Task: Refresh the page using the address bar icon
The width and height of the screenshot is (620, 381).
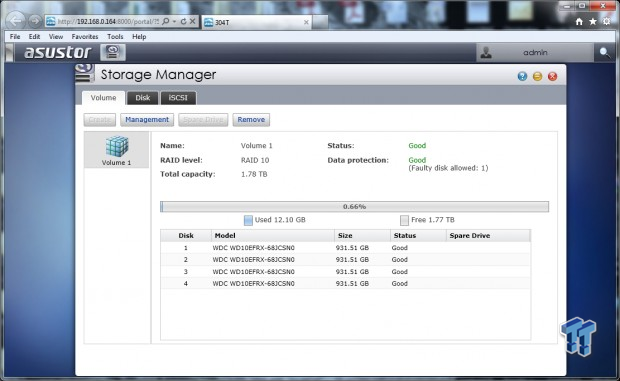Action: click(183, 21)
